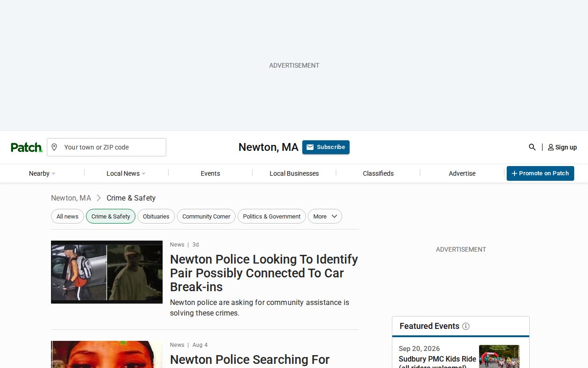Click the 3d article timestamp
Screen dimensions: 588x368
(x=196, y=245)
